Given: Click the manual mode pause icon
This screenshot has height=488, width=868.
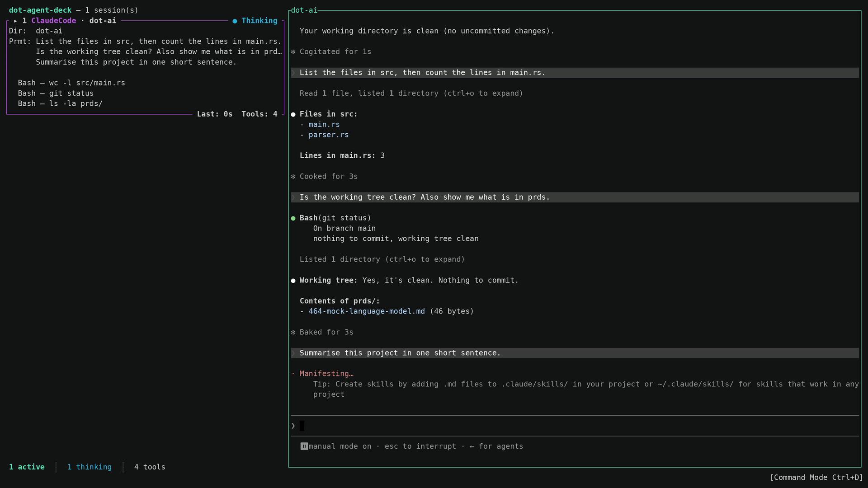Looking at the screenshot, I should point(304,447).
